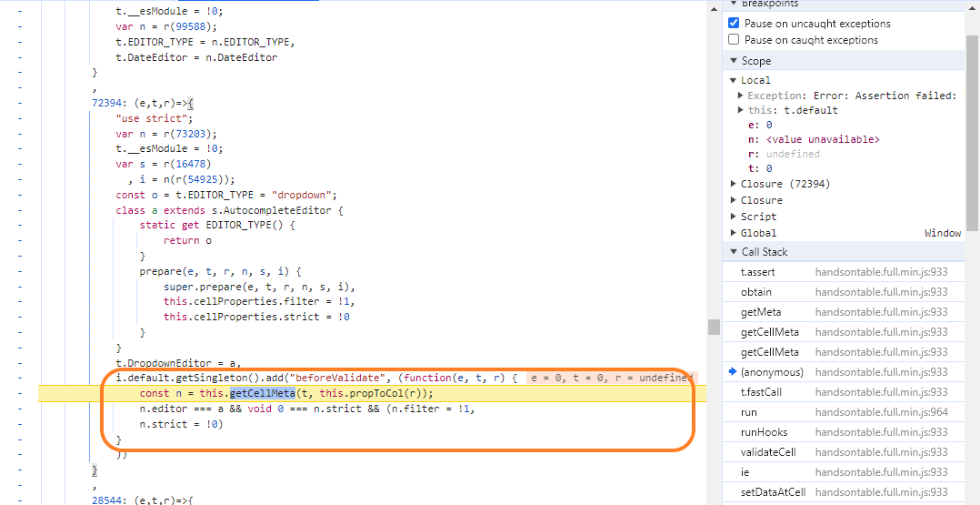Click the debugger sidebar scrollbar
980x505 pixels.
pos(973,133)
